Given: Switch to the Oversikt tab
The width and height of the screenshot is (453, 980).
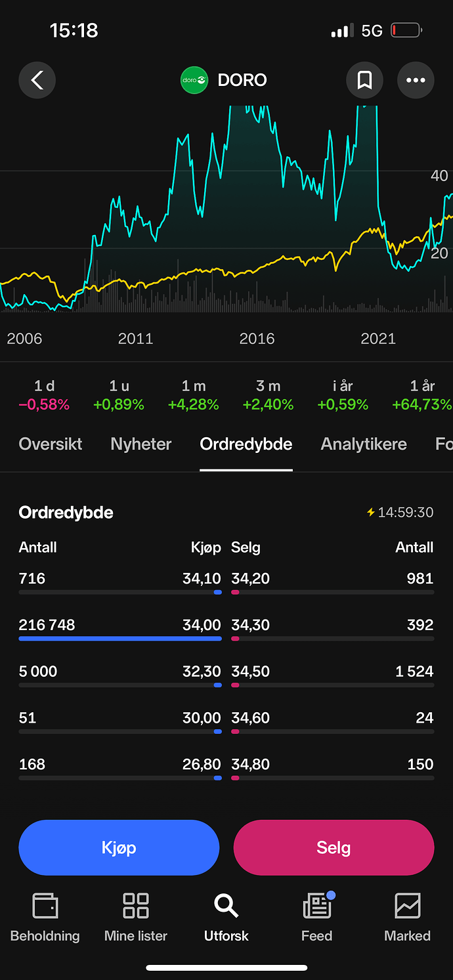Looking at the screenshot, I should 51,444.
